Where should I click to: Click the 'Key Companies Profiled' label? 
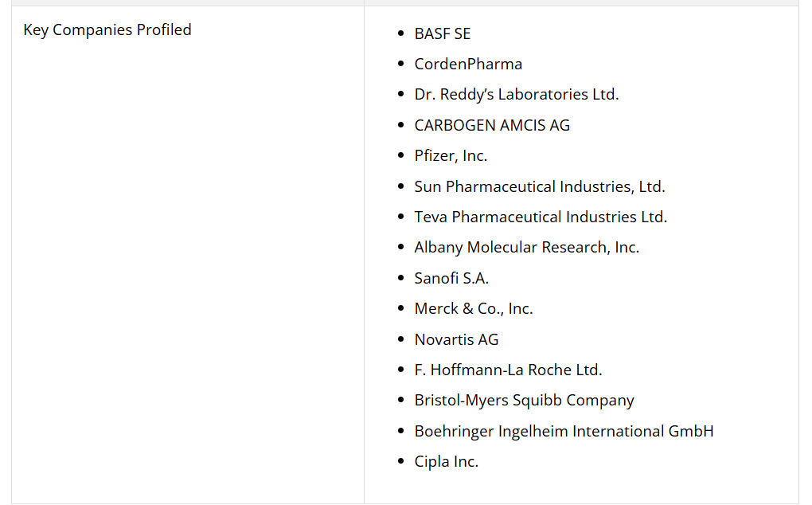pos(107,30)
